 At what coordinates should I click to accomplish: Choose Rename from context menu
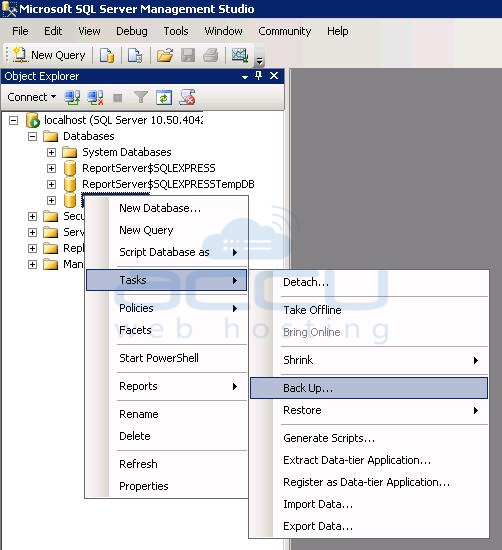(167, 414)
